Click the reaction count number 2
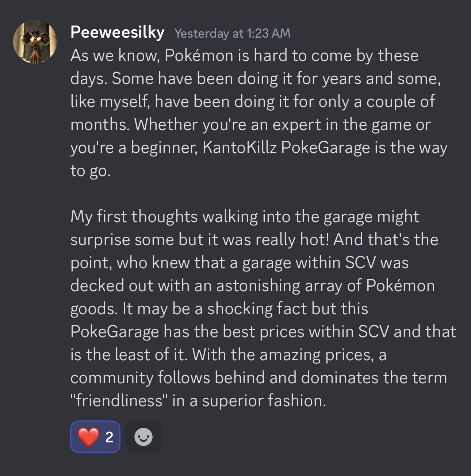471x476 pixels. tap(109, 437)
